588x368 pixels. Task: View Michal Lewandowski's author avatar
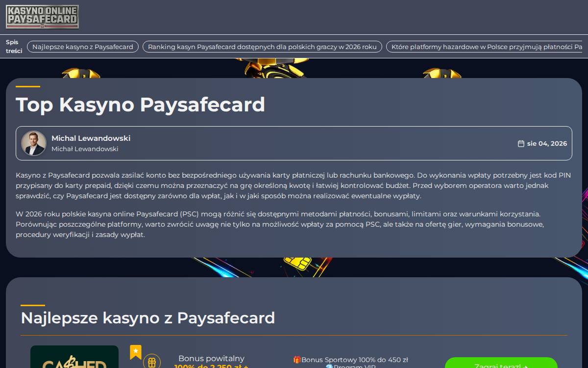(x=34, y=143)
